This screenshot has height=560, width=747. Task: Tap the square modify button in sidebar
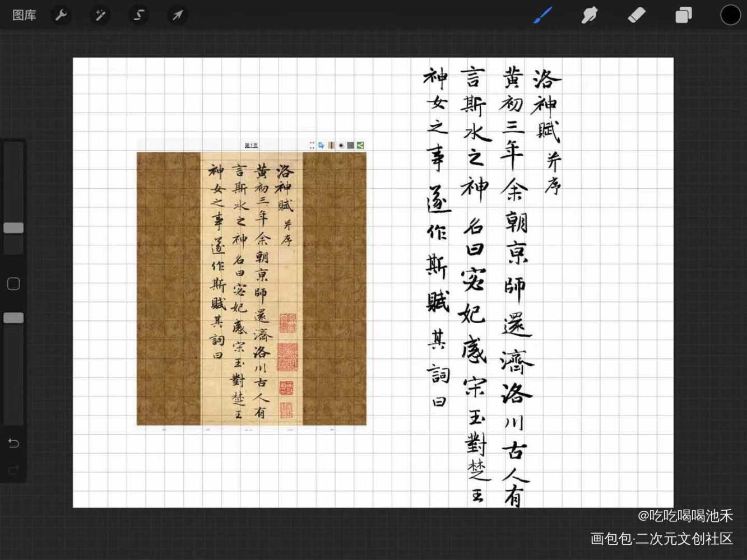[x=13, y=284]
